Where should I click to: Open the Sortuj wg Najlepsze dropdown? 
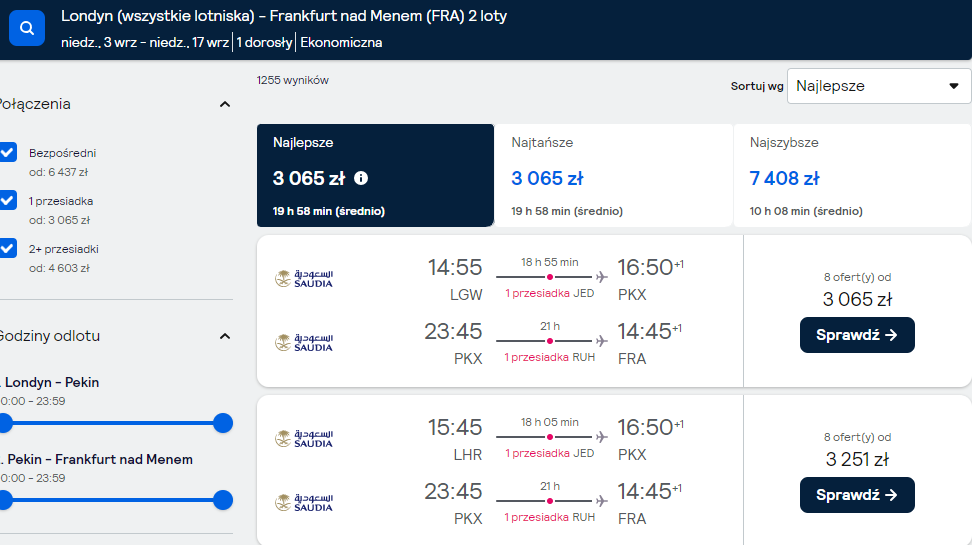(x=878, y=86)
